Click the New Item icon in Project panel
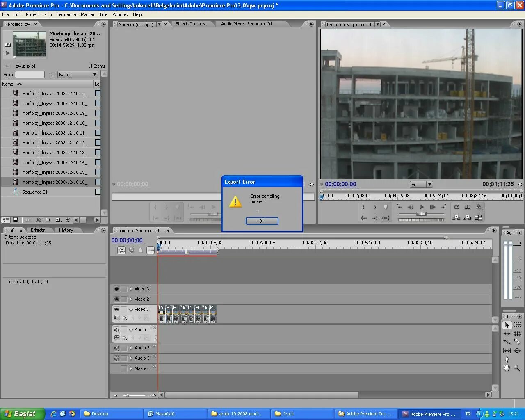Viewport: 525px width, 420px height. point(58,220)
